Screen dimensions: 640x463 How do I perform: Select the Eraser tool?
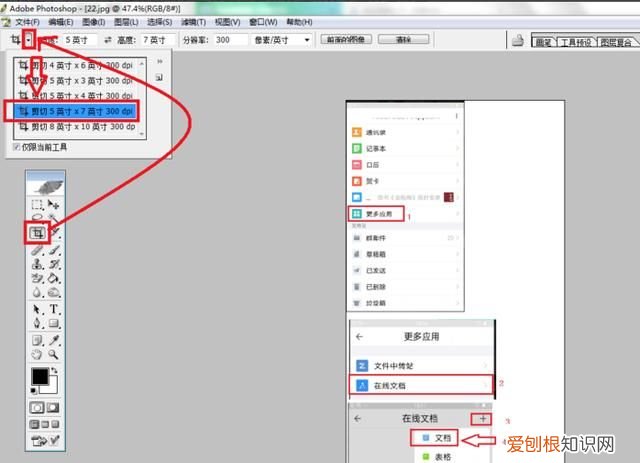point(38,278)
